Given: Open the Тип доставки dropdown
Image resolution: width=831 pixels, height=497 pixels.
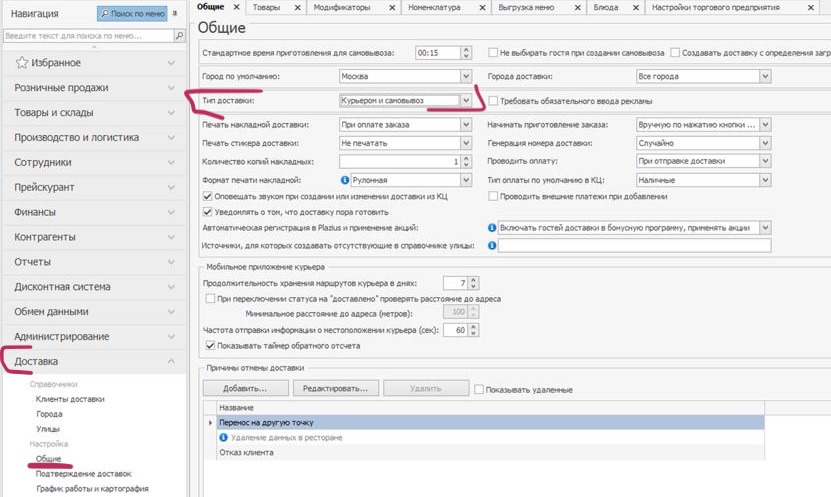Looking at the screenshot, I should [466, 101].
